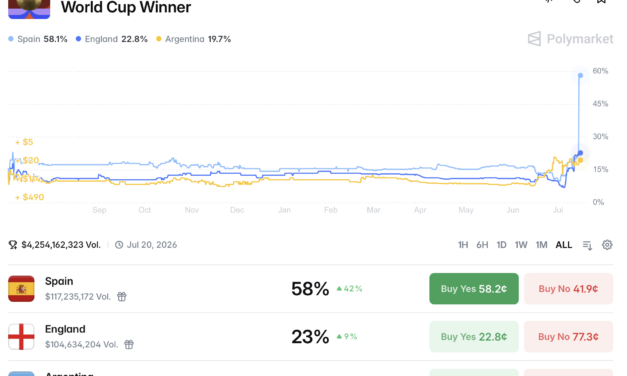Select the 1H time range
This screenshot has width=627, height=376.
[463, 245]
